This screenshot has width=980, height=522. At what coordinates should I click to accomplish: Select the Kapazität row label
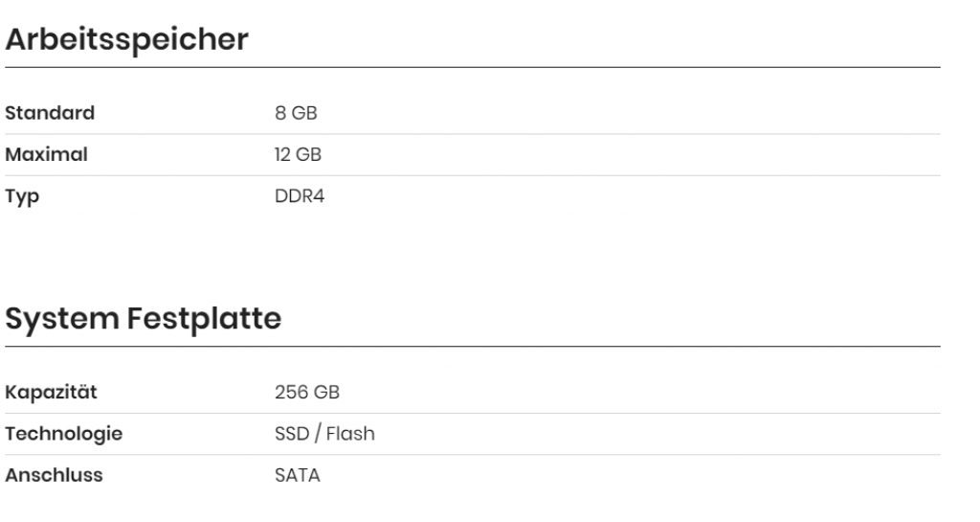51,392
